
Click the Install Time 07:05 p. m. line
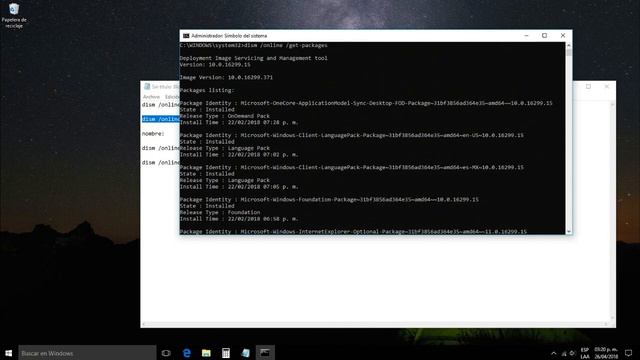tap(239, 187)
